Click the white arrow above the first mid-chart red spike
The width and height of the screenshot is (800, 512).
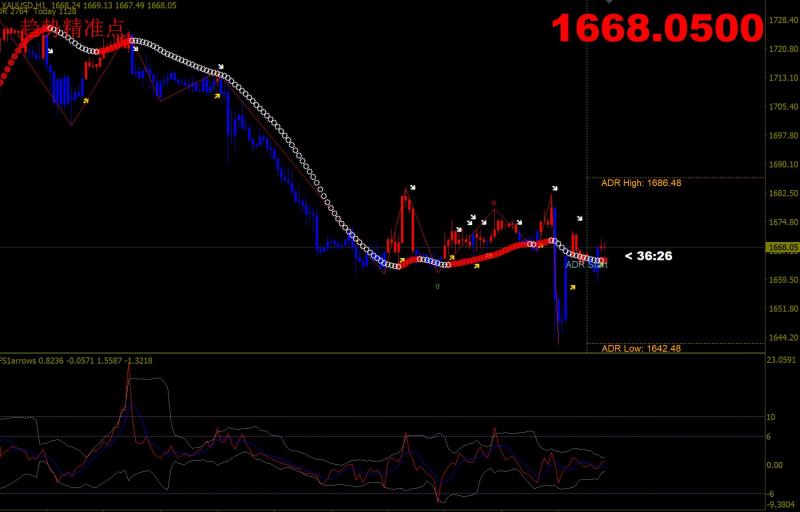(414, 187)
